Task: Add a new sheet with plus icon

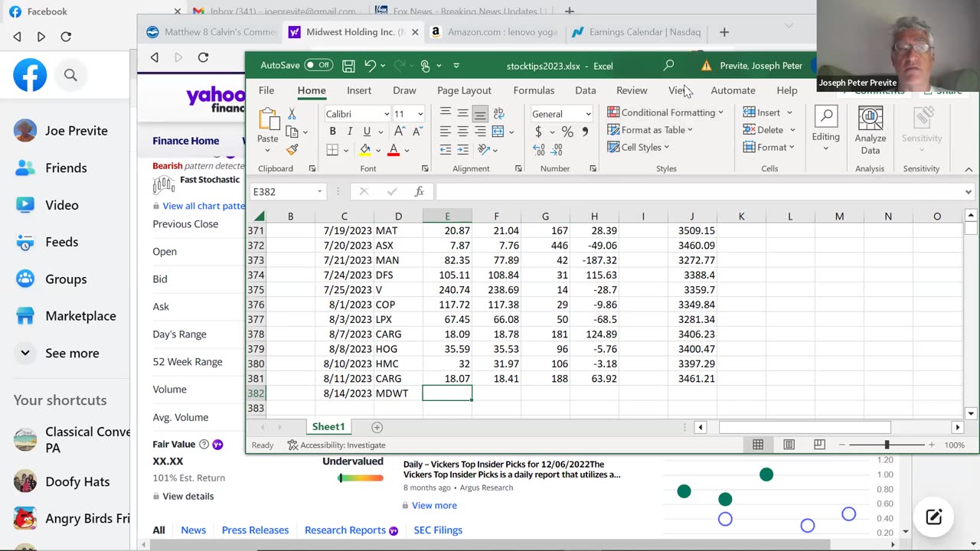Action: pyautogui.click(x=377, y=427)
